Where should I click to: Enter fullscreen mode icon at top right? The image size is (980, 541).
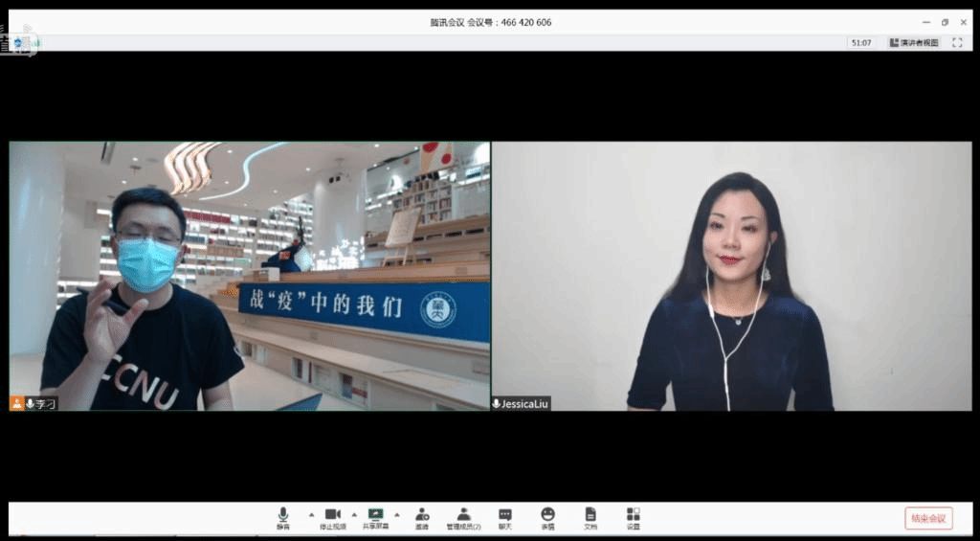point(957,43)
